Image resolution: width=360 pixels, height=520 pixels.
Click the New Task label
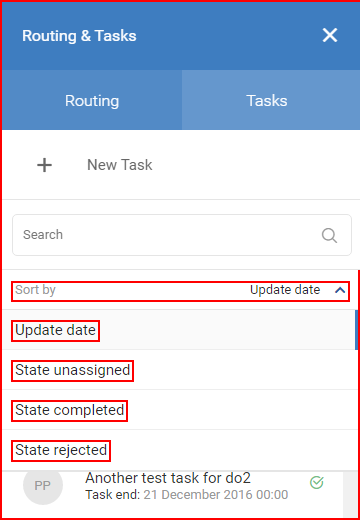coord(120,165)
